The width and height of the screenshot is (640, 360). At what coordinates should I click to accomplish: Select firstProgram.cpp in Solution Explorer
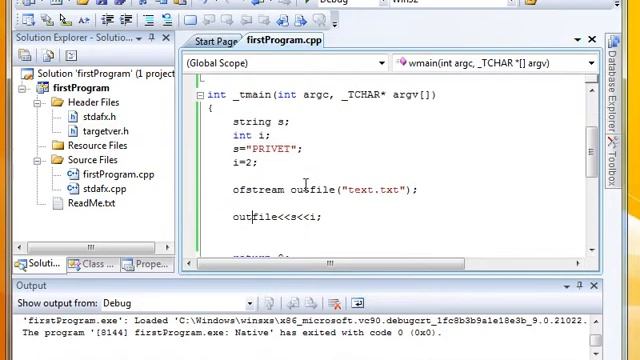(118, 175)
